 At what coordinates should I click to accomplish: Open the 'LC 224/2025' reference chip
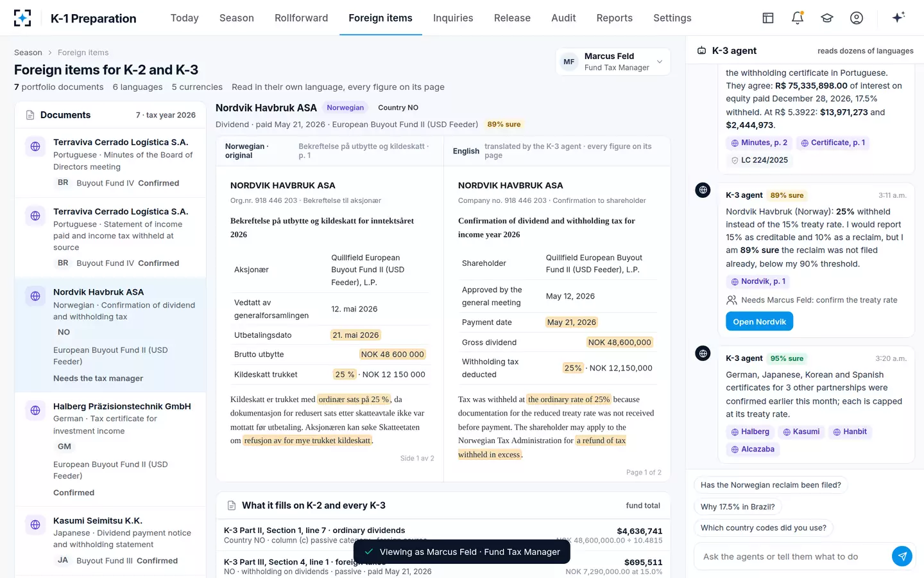click(759, 160)
